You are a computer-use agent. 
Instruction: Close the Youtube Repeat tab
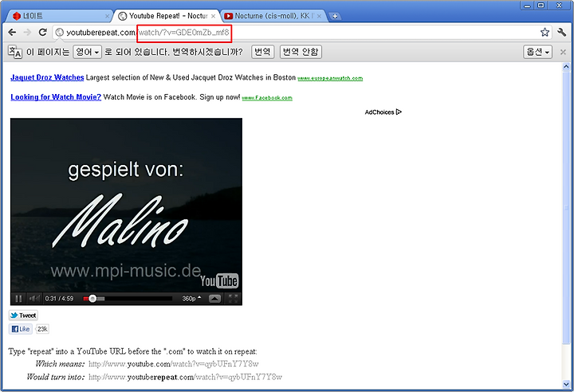point(213,16)
